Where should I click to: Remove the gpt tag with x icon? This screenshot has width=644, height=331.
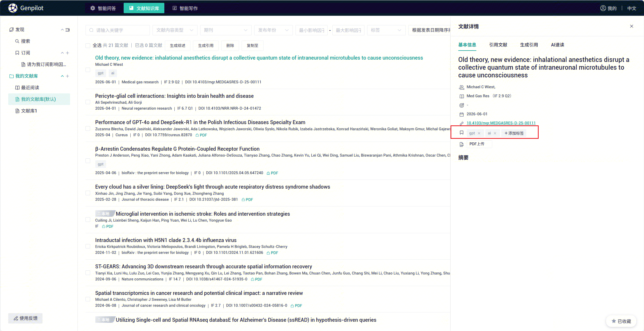click(479, 133)
